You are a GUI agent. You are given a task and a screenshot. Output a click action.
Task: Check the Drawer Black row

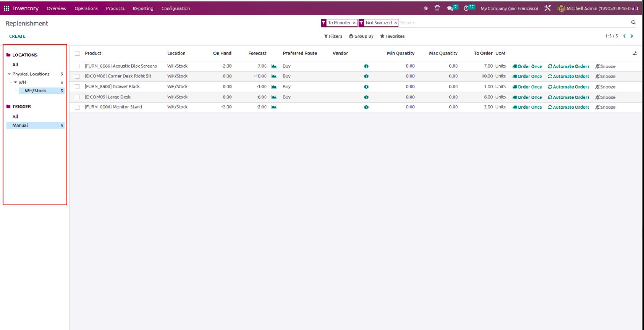coord(77,87)
